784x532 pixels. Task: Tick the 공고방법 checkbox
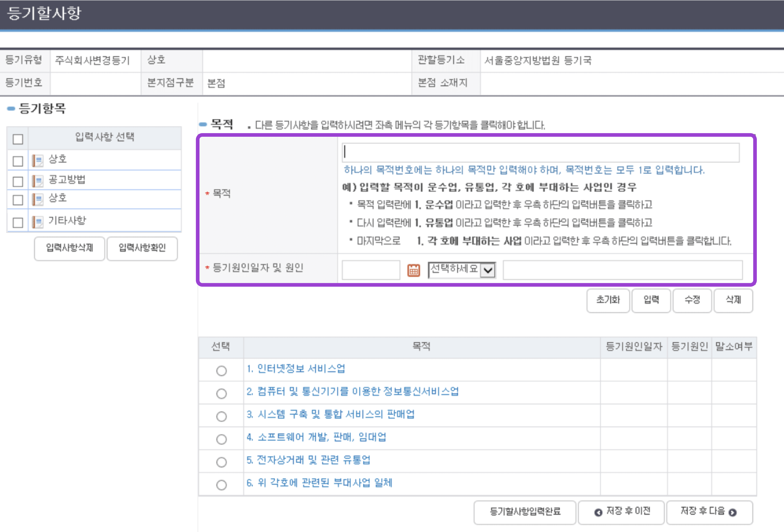[18, 181]
